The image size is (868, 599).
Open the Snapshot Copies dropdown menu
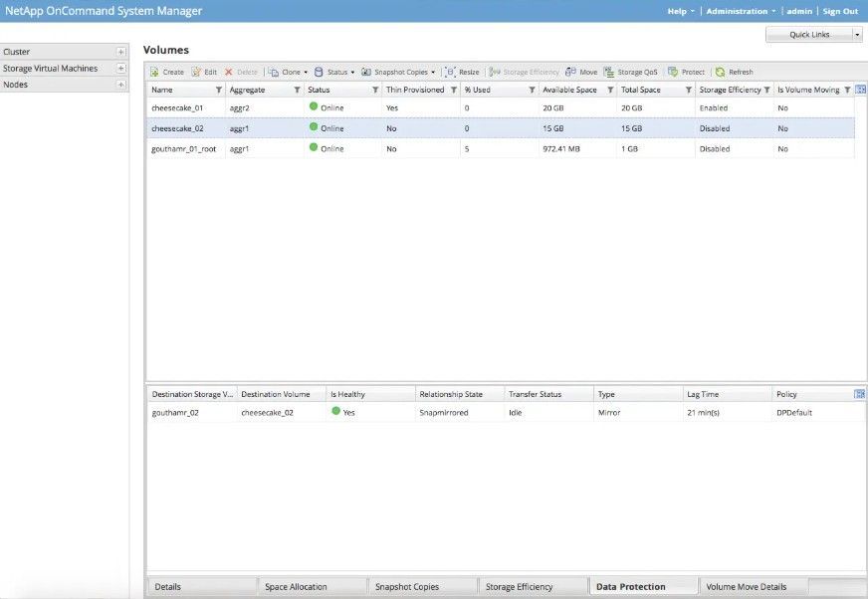pyautogui.click(x=398, y=73)
